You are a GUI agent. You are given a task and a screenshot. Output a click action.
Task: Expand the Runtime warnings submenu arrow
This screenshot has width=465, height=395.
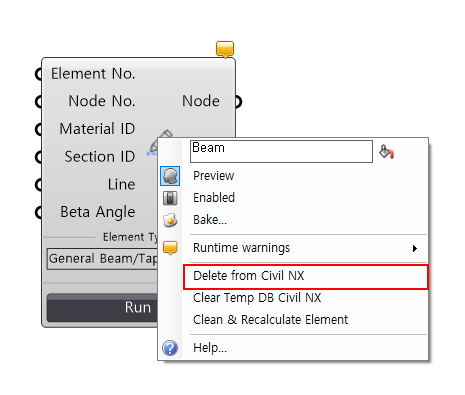point(415,248)
